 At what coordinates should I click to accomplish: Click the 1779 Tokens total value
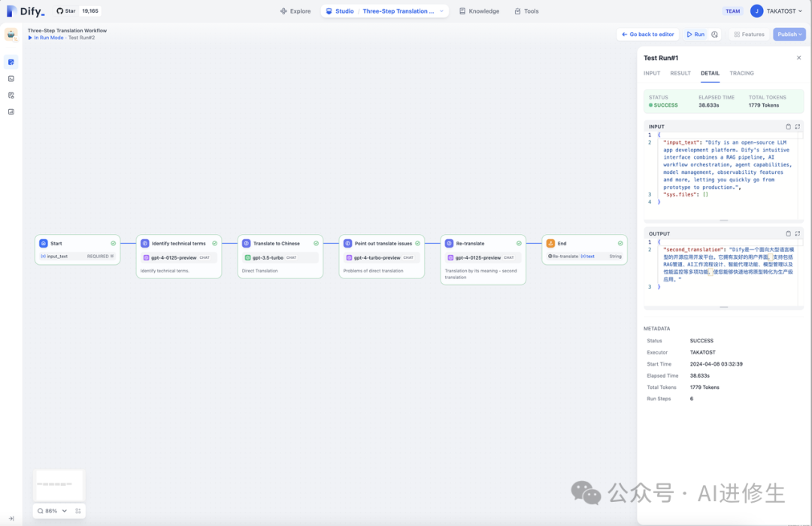(x=763, y=105)
